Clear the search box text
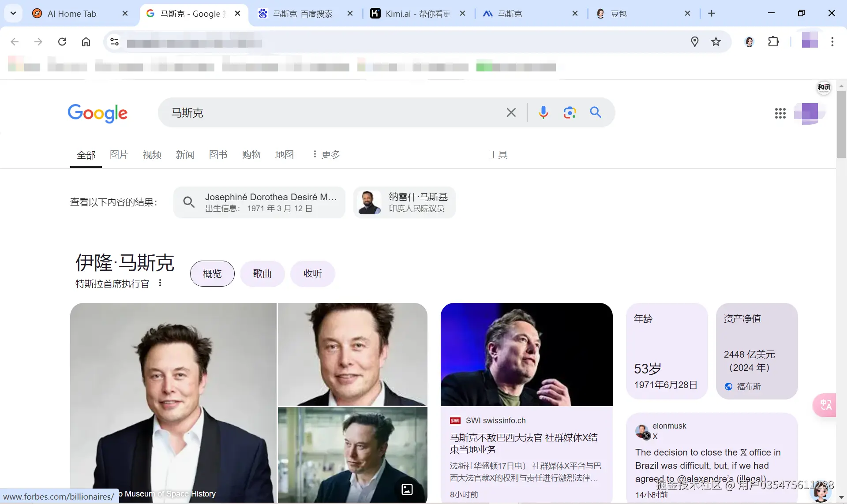The image size is (847, 504). click(511, 112)
